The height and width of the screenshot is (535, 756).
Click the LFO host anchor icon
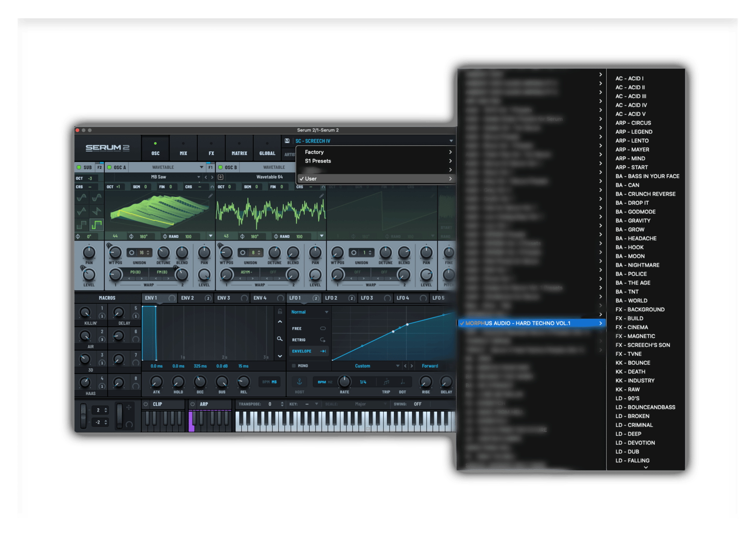(299, 382)
